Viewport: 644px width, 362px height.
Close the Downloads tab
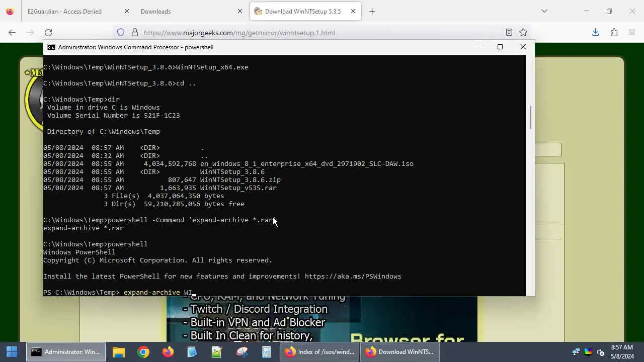coord(240,11)
